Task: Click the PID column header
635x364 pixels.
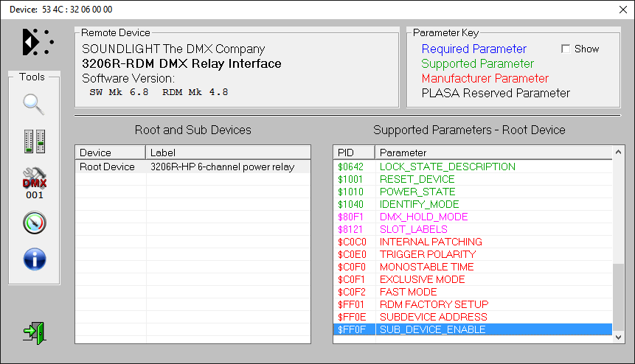Action: [x=353, y=153]
